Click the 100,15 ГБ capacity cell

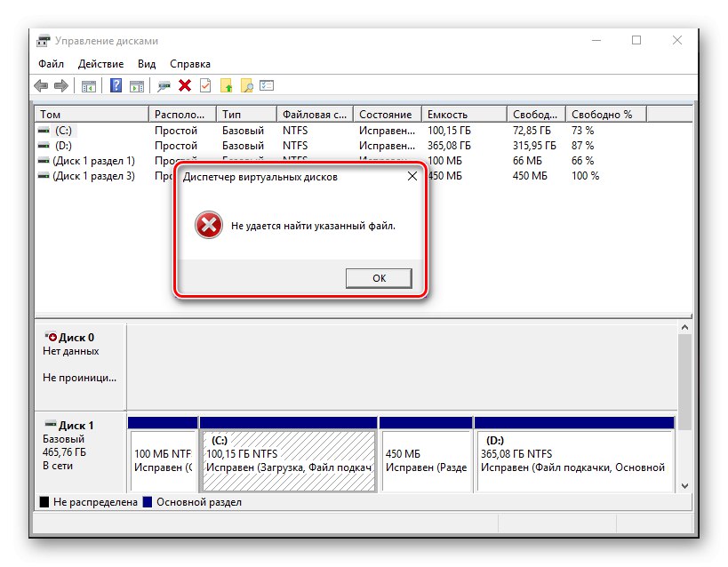(x=449, y=131)
